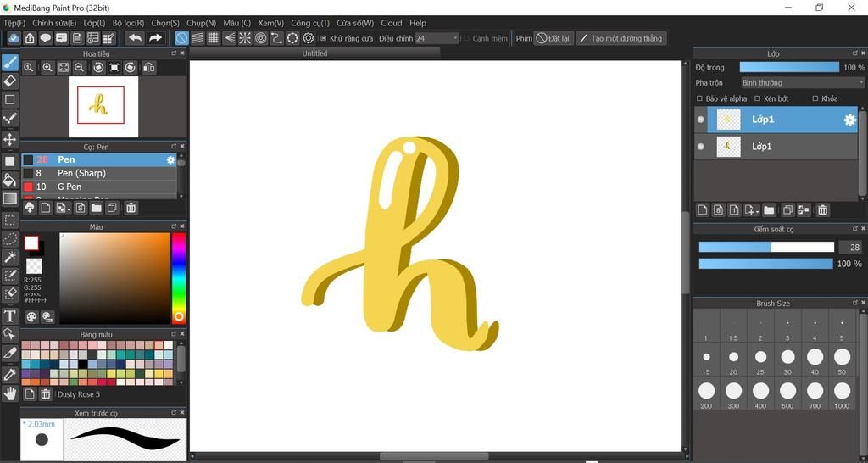
Task: Open the Lớp(L) menu
Action: point(94,23)
